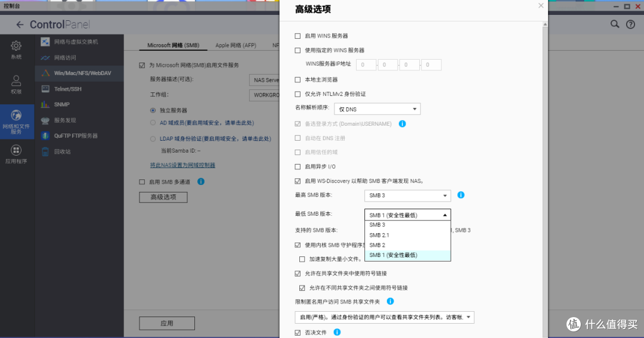This screenshot has width=644, height=338.
Task: Open the 限制匿名用户访问 dropdown 启用(严格)
Action: pyautogui.click(x=385, y=317)
